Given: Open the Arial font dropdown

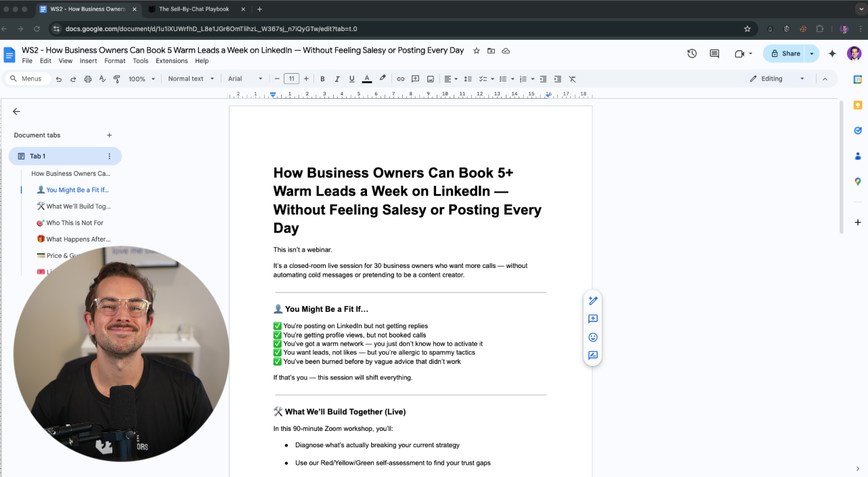Looking at the screenshot, I should (245, 79).
